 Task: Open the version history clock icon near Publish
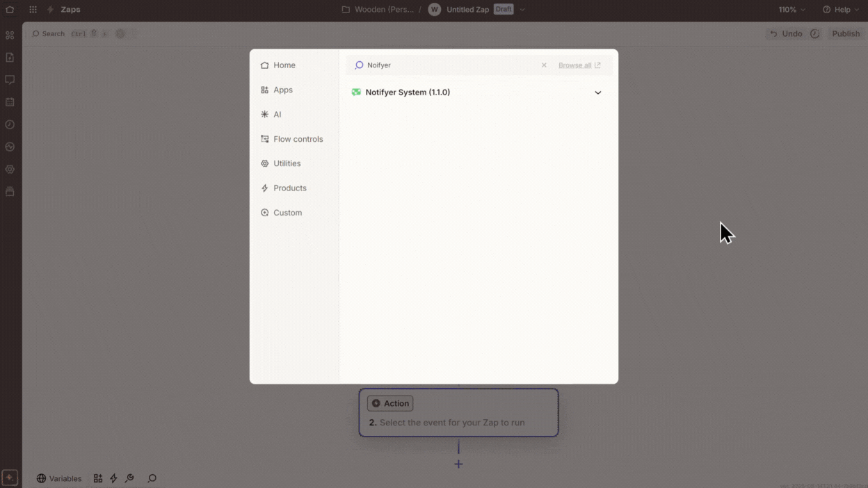click(x=815, y=33)
